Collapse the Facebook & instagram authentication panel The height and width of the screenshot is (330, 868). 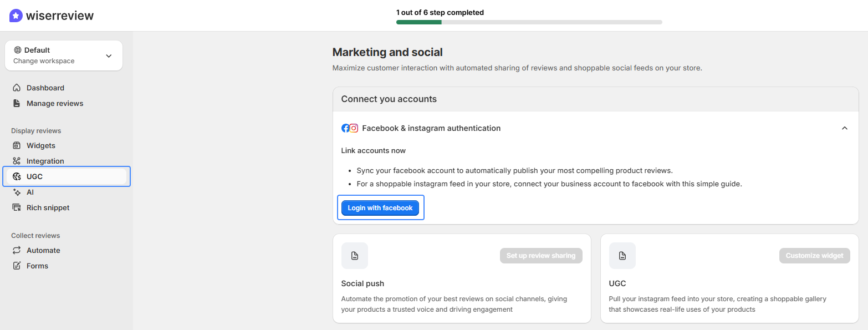(844, 128)
